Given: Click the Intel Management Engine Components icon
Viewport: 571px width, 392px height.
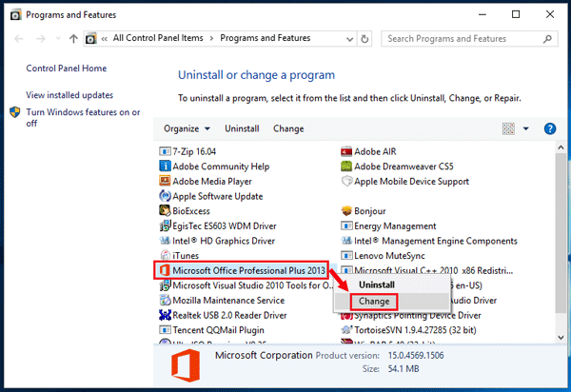Looking at the screenshot, I should [x=346, y=241].
